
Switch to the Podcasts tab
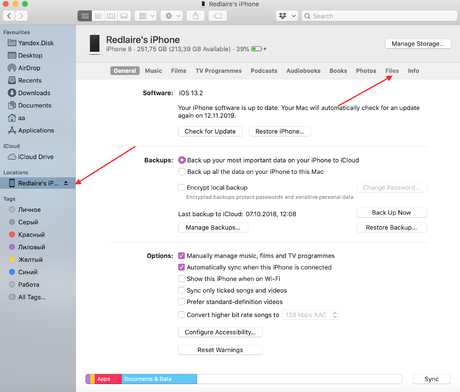264,71
